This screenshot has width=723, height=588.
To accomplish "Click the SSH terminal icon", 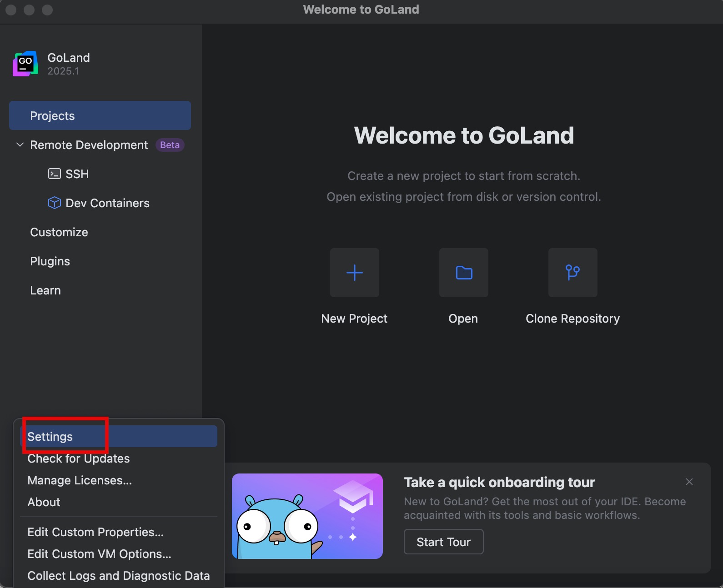I will [x=55, y=174].
